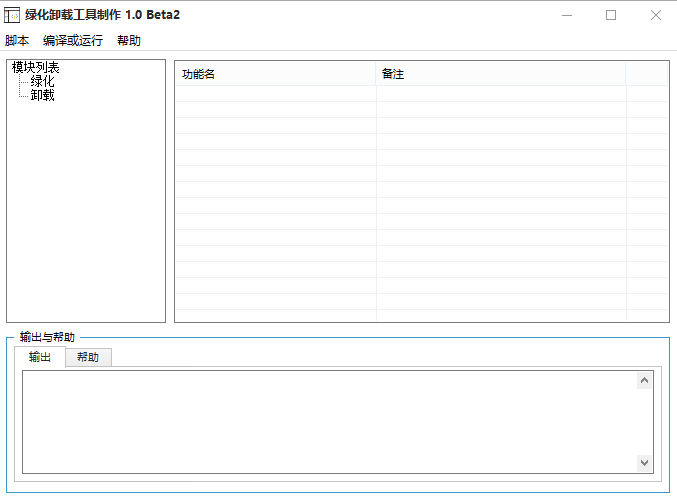Click the 功能名 column header
The width and height of the screenshot is (677, 499).
coord(275,74)
